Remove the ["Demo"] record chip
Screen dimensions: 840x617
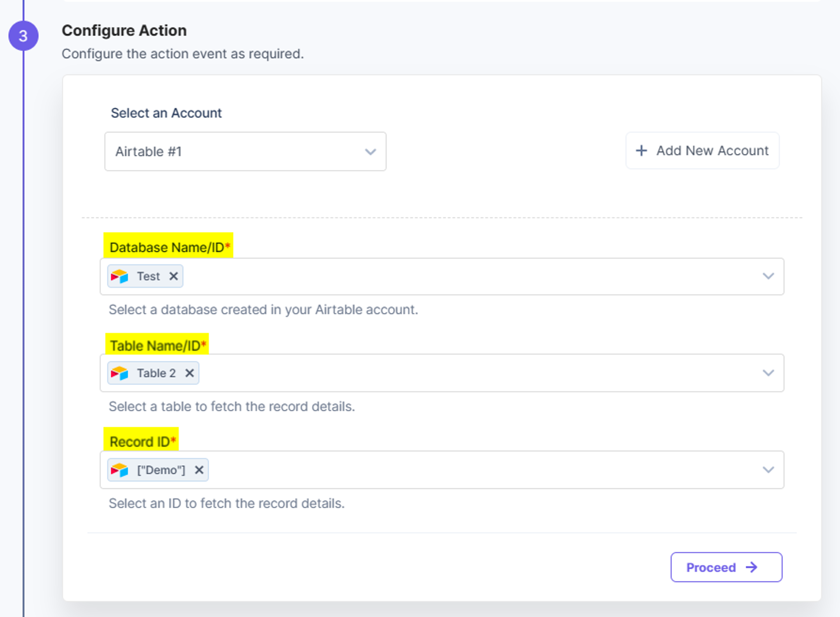click(199, 470)
